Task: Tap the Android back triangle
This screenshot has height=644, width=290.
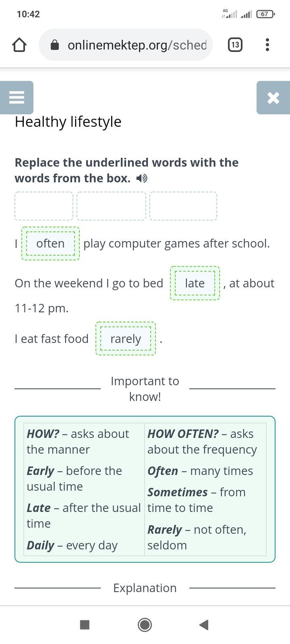Action: point(204,625)
